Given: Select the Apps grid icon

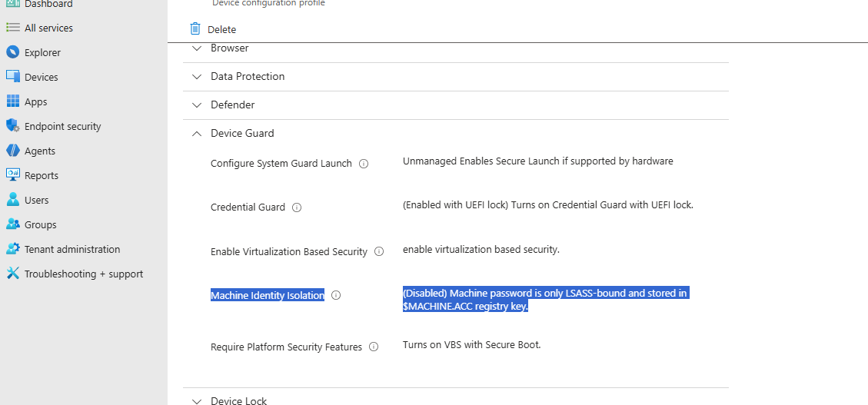Looking at the screenshot, I should click(x=13, y=101).
